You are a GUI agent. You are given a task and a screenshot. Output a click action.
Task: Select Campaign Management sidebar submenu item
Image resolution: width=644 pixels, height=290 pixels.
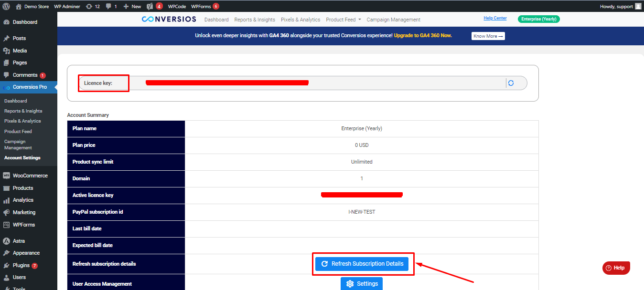pos(18,145)
